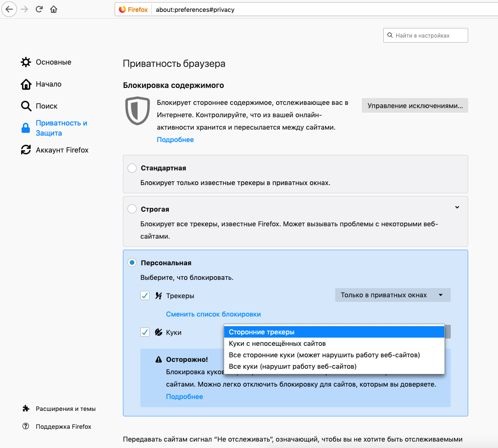Click the Найти в настройках search field
This screenshot has width=498, height=448.
[x=426, y=35]
